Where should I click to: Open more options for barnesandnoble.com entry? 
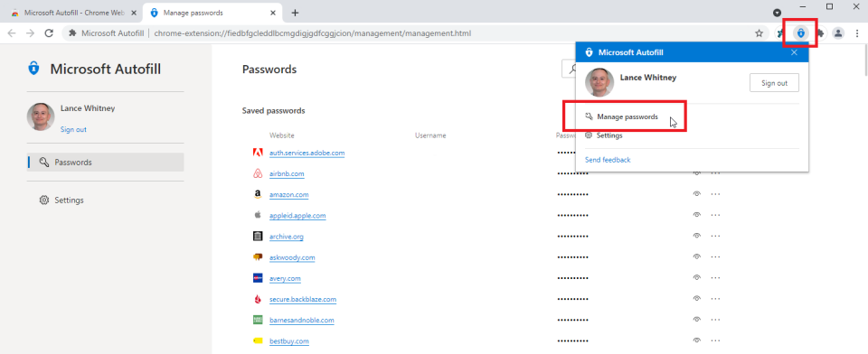point(715,320)
